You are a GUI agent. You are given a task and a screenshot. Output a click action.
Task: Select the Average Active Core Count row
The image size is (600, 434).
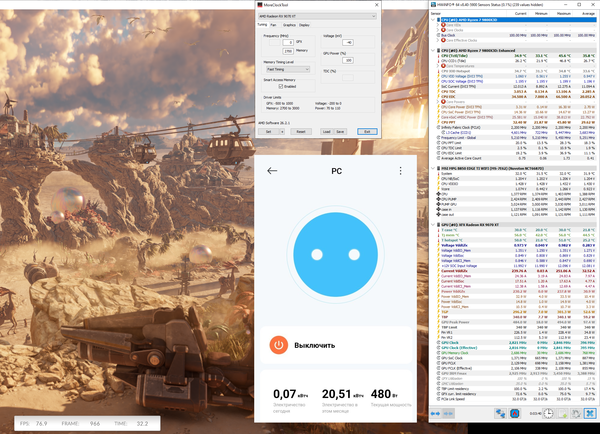click(x=515, y=158)
